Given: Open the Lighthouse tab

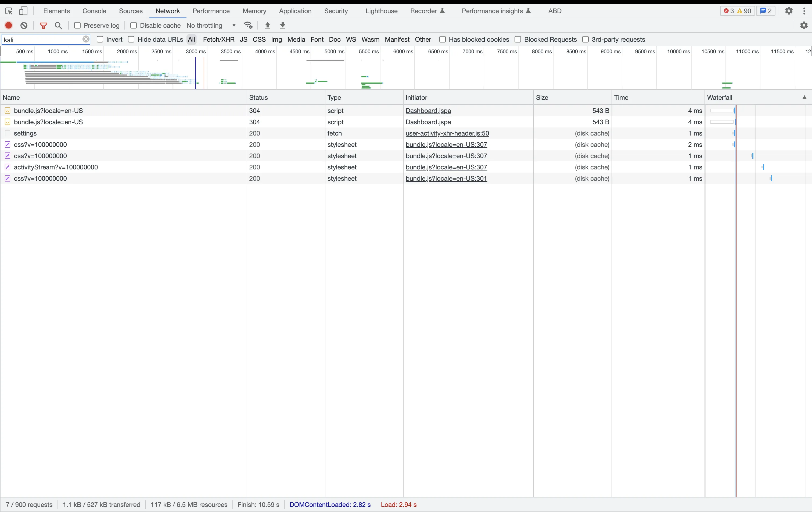Looking at the screenshot, I should pyautogui.click(x=381, y=11).
